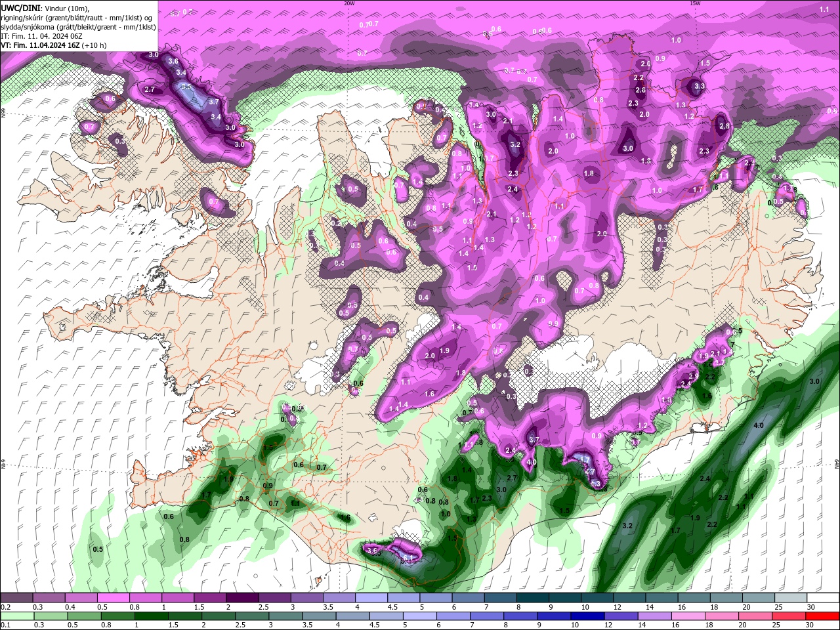Pick rain legend swatch between 0.8 and 1
Image resolution: width=840 pixels, height=630 pixels.
(117, 616)
